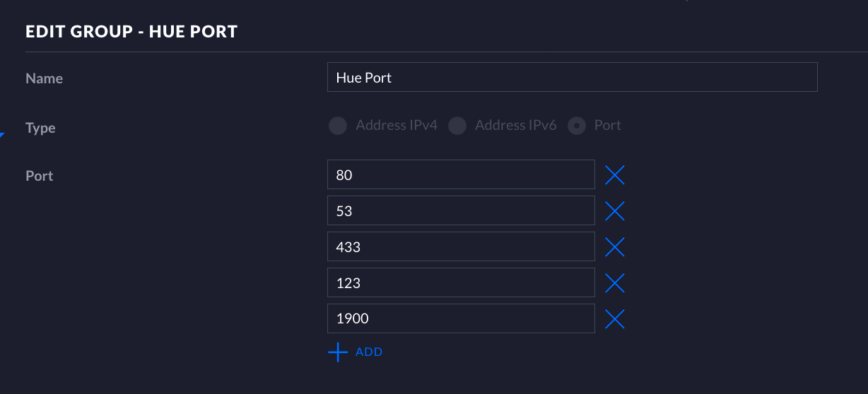This screenshot has height=394, width=868.
Task: Click into the port field showing 80
Action: (x=460, y=175)
